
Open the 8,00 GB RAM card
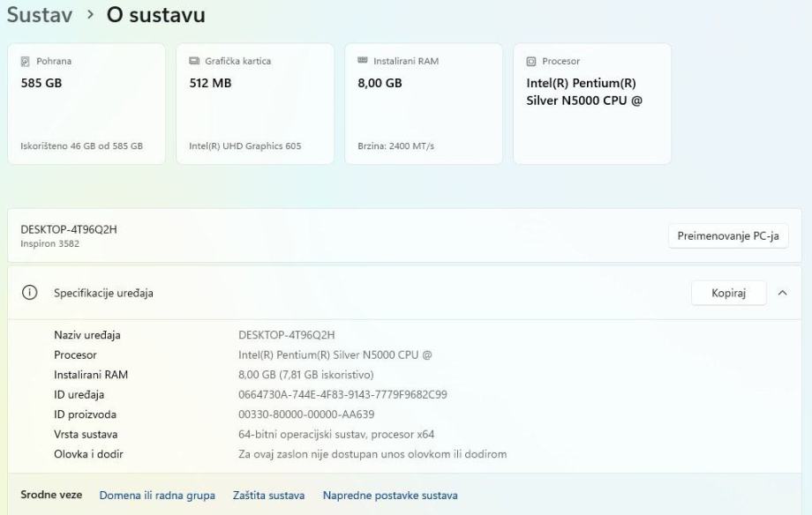click(x=424, y=104)
